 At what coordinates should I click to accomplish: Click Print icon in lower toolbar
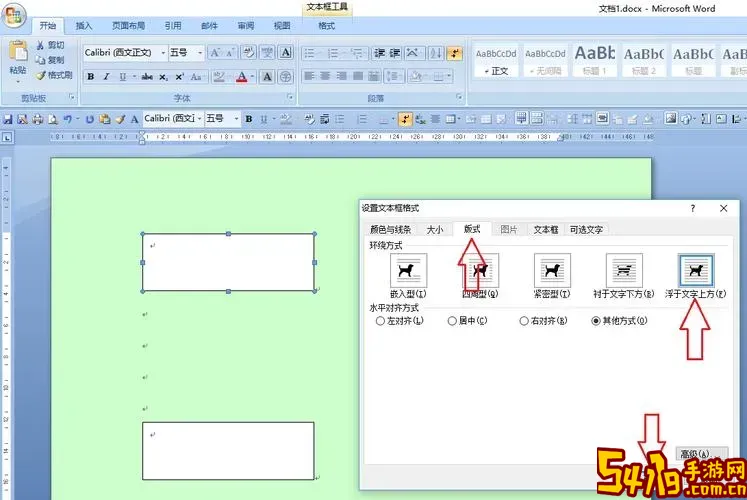pos(38,119)
